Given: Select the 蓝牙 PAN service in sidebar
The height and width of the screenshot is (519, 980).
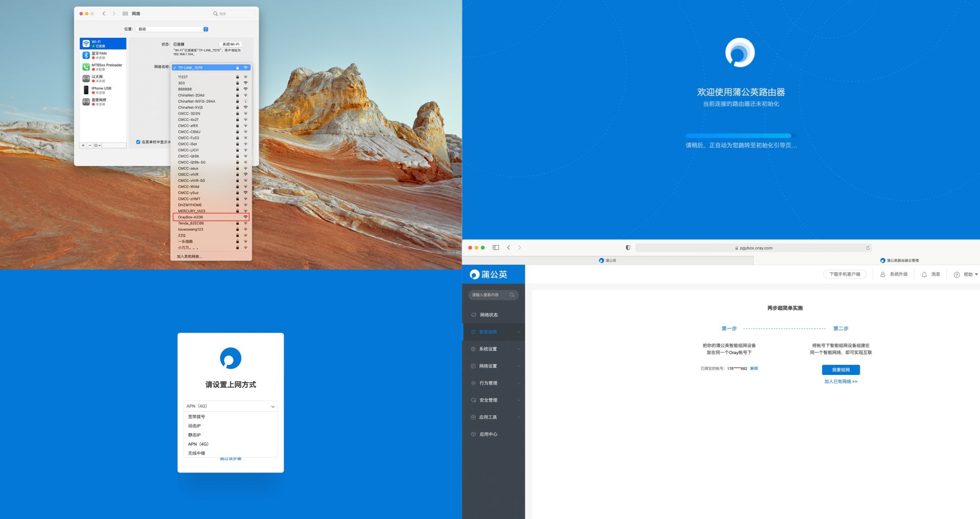Looking at the screenshot, I should click(103, 55).
